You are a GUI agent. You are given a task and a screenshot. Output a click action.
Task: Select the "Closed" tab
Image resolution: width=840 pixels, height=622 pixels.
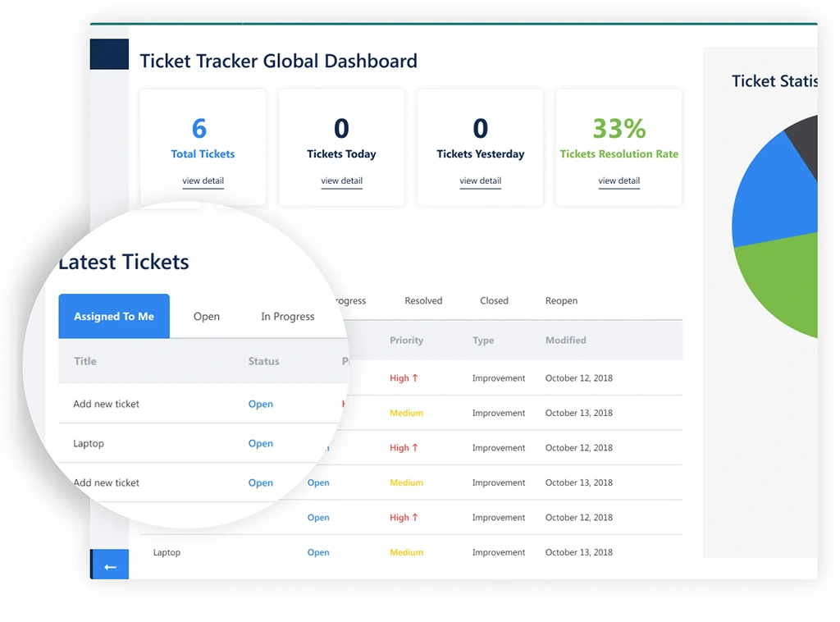(x=494, y=300)
